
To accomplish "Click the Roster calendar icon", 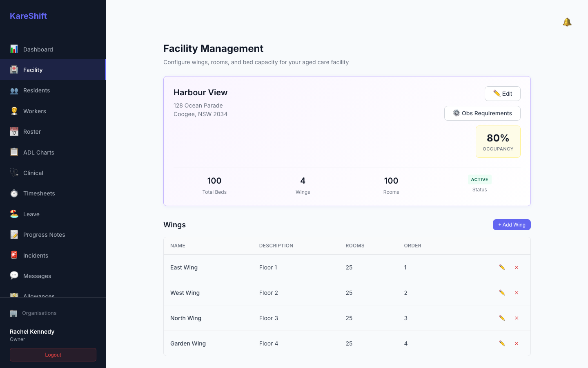I will (14, 132).
